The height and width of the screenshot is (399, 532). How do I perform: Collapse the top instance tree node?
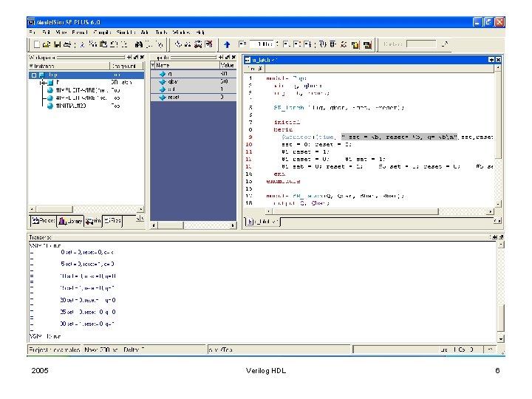pos(34,74)
